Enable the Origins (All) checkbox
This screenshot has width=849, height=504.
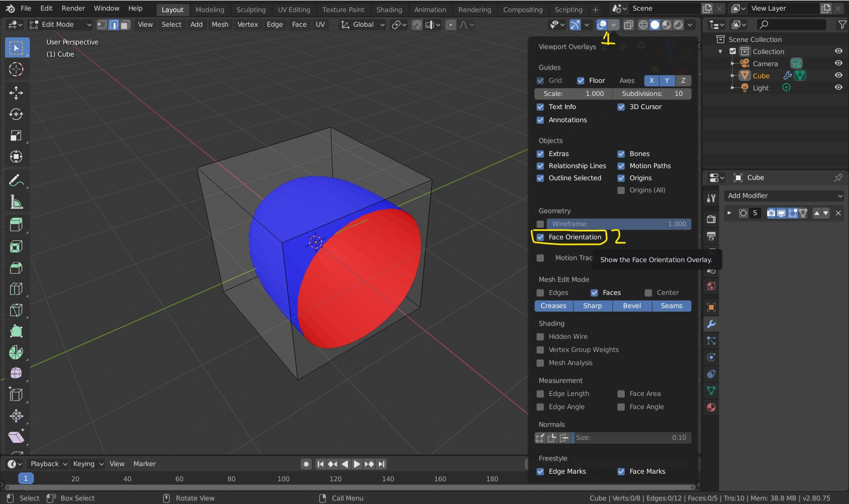click(x=621, y=190)
